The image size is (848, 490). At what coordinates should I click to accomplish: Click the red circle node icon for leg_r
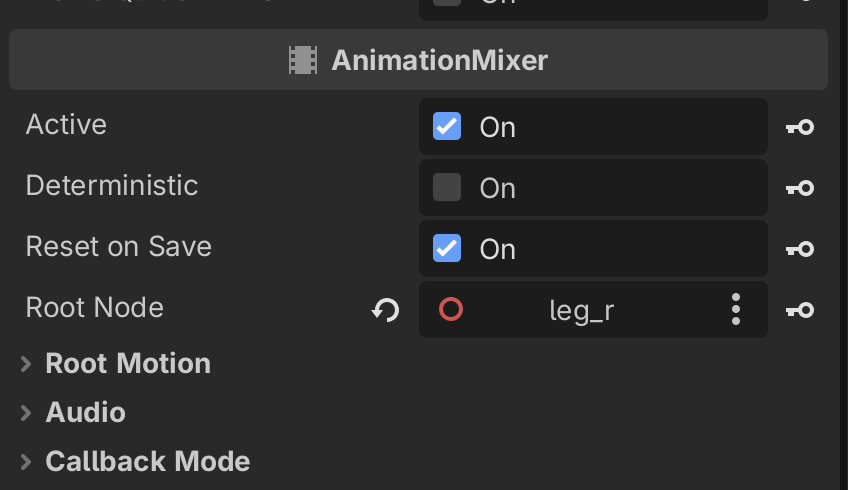450,310
